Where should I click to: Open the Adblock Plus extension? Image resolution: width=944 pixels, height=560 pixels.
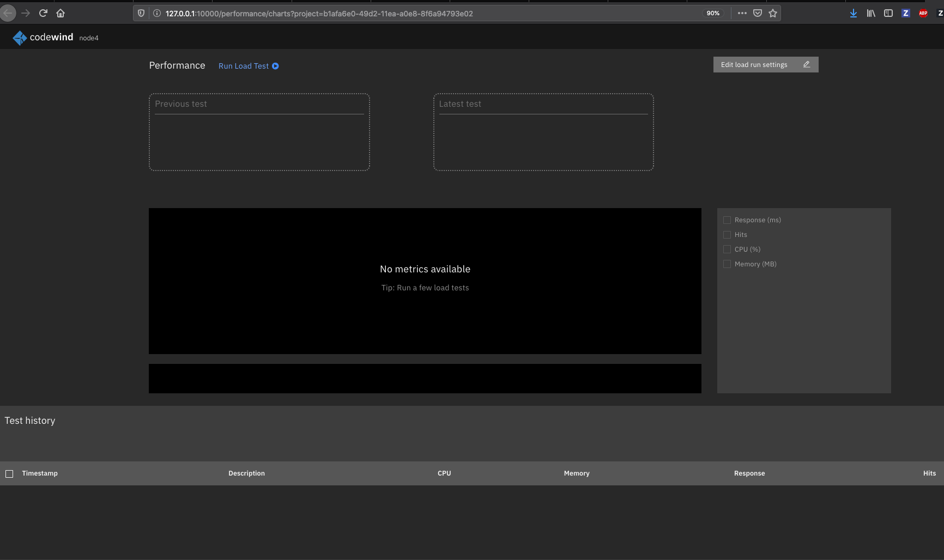(x=923, y=13)
